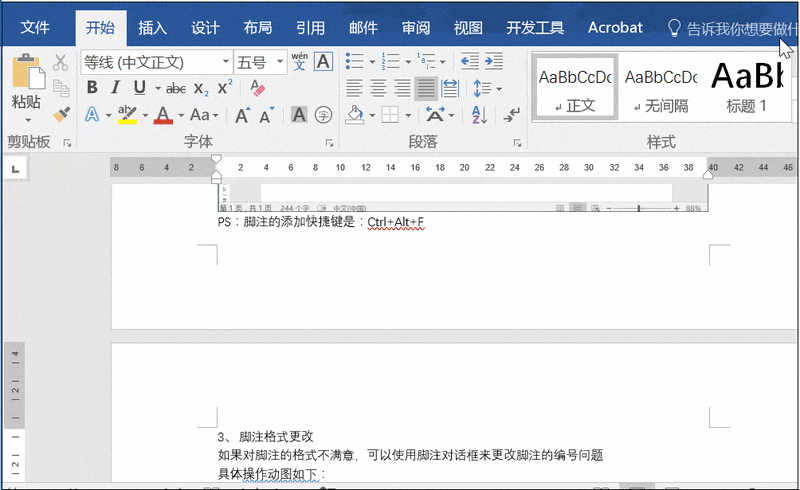
Task: Apply the 正文 style
Action: [575, 87]
